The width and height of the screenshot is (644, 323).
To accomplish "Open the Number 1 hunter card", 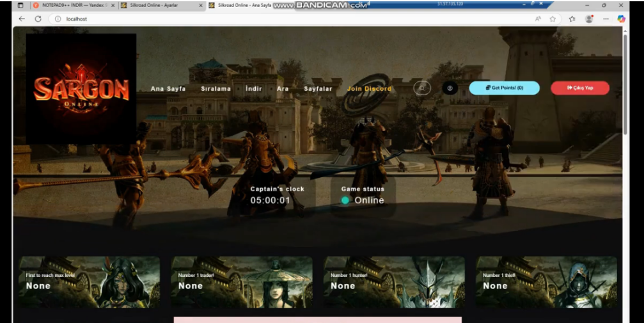I will coord(394,282).
